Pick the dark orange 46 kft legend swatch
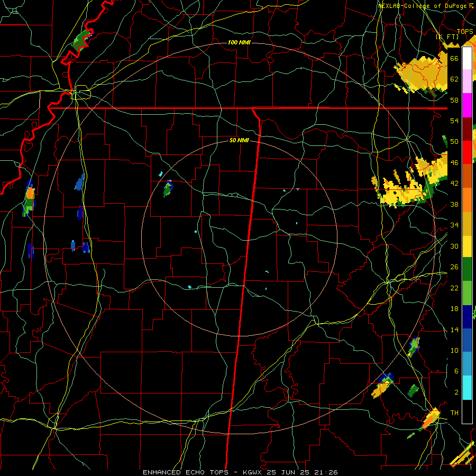 (467, 176)
